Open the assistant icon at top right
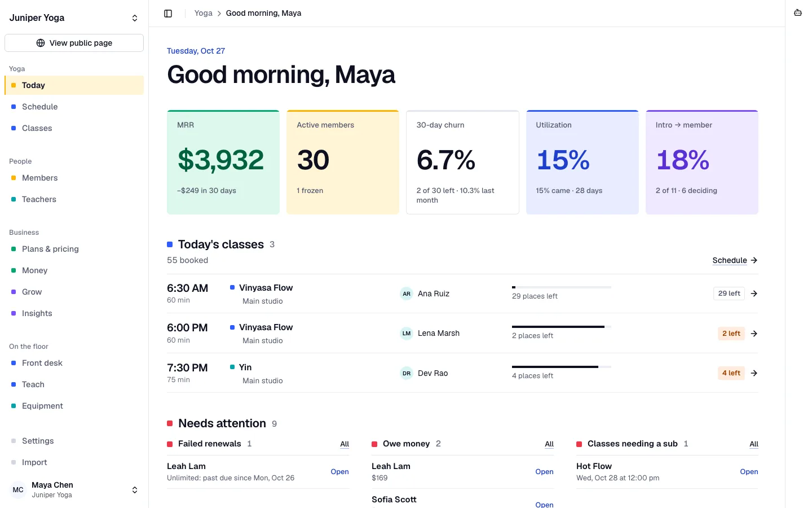 tap(798, 13)
